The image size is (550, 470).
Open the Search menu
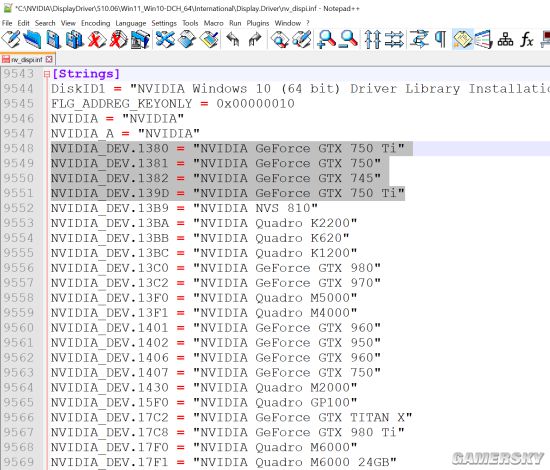point(45,23)
